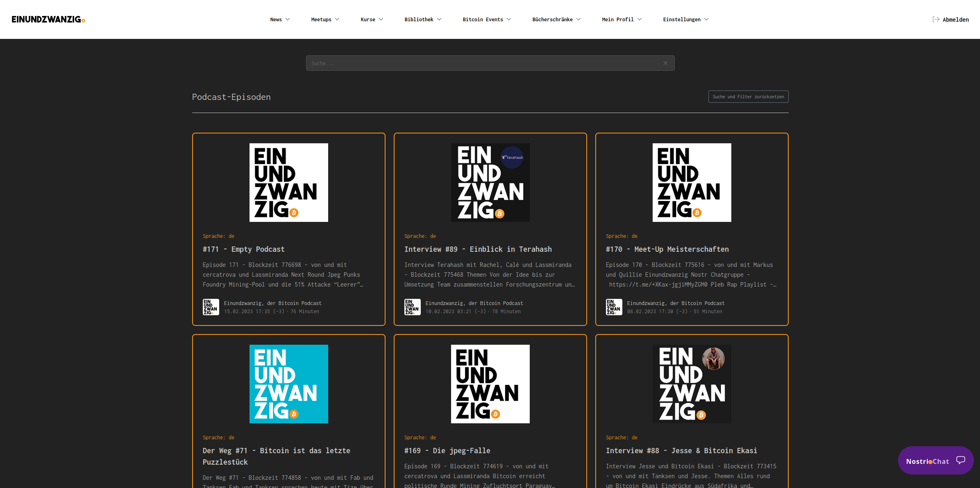Open NostriChat speech bubble icon
980x488 pixels.
coord(960,460)
